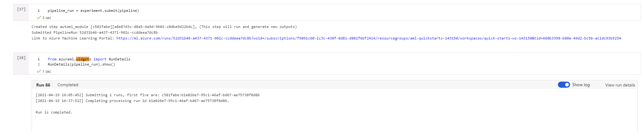Click line number 1 in cell 17

[39, 11]
